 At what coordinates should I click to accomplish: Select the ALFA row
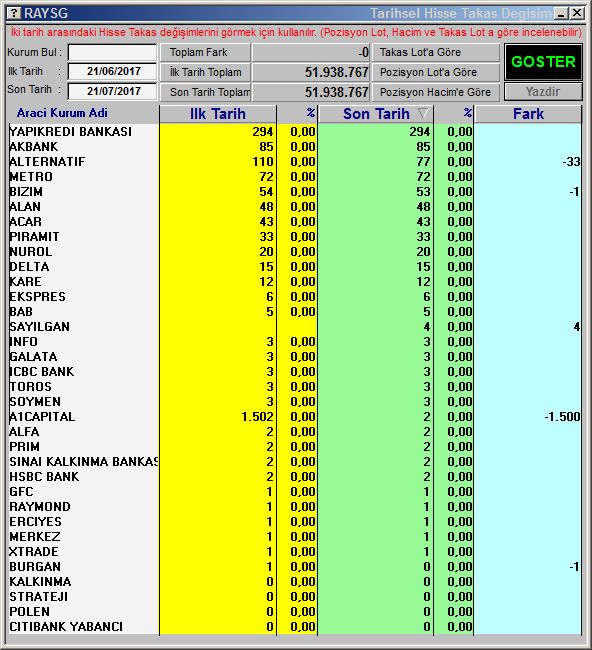pyautogui.click(x=295, y=432)
